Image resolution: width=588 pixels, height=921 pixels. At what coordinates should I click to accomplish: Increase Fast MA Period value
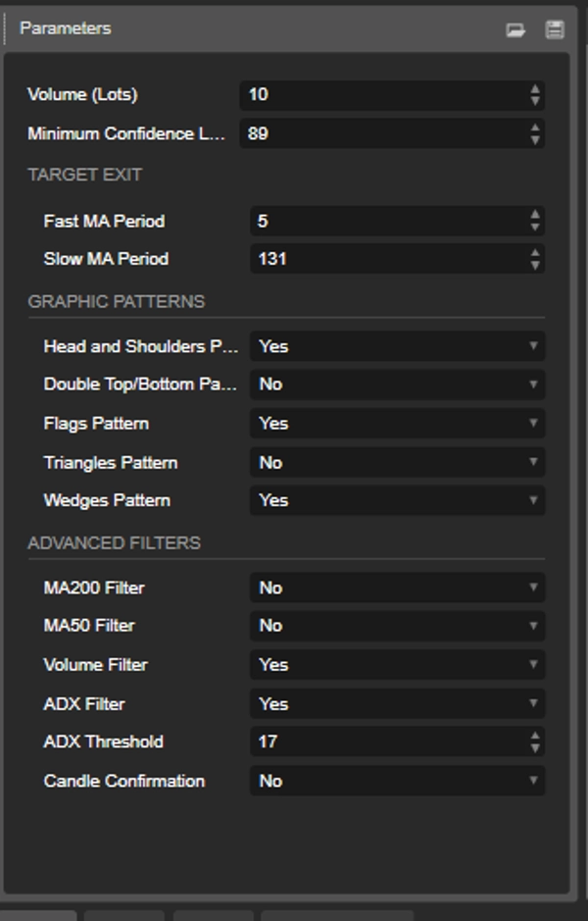click(x=535, y=215)
